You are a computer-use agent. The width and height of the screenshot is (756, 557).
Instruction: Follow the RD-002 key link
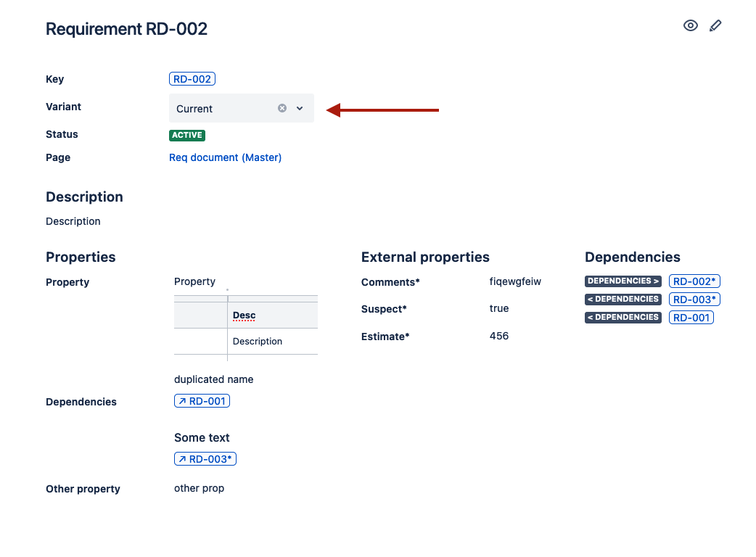click(192, 78)
